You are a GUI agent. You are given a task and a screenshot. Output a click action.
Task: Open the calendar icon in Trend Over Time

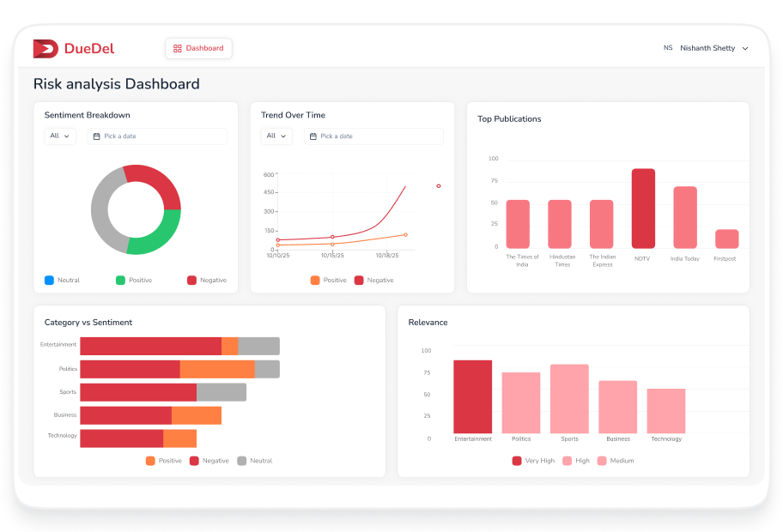315,136
